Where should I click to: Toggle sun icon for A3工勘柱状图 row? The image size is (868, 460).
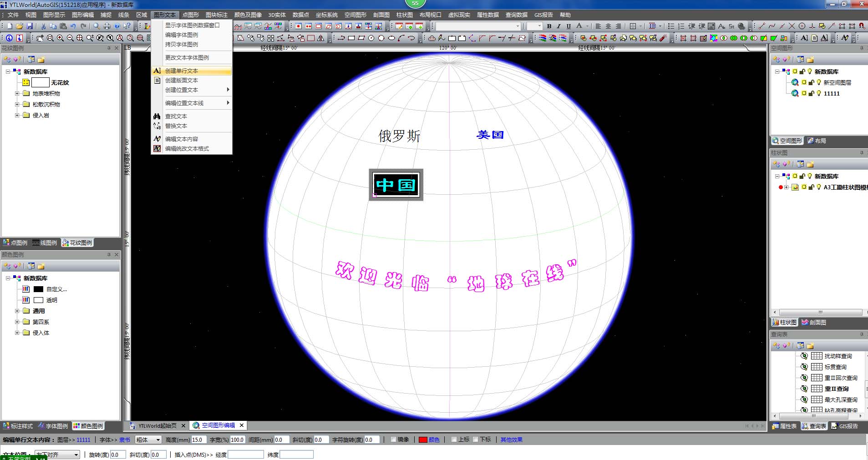coord(804,187)
